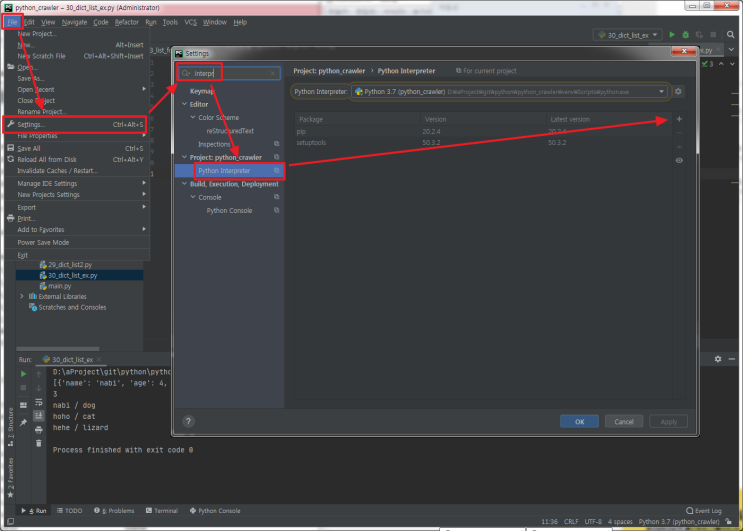Screen dimensions: 743x531
Task: Click the green Run icon in the toolbar
Action: click(x=671, y=35)
